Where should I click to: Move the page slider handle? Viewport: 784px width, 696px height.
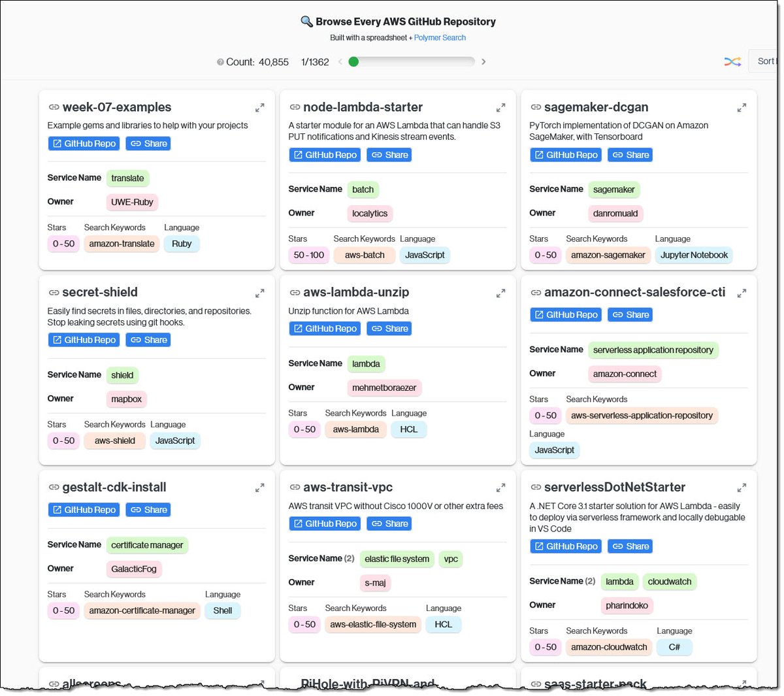pos(353,61)
